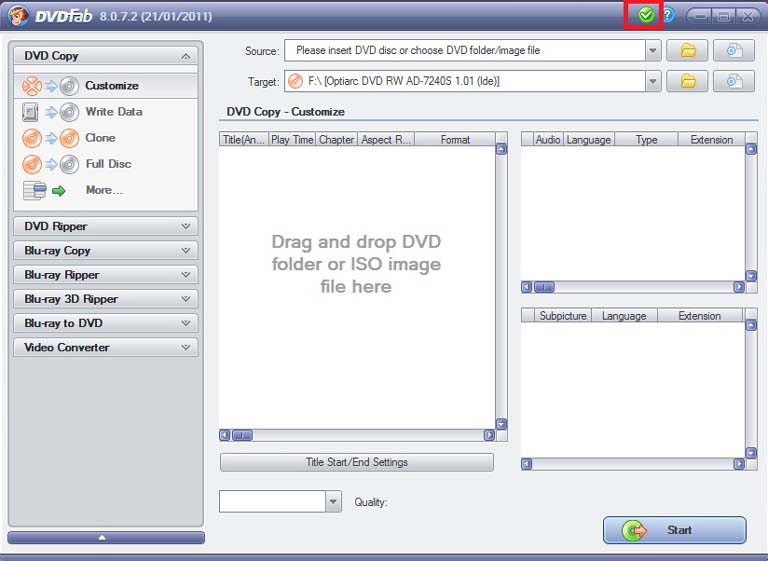Click title list scroll down arrow
768x561 pixels.
tap(501, 424)
